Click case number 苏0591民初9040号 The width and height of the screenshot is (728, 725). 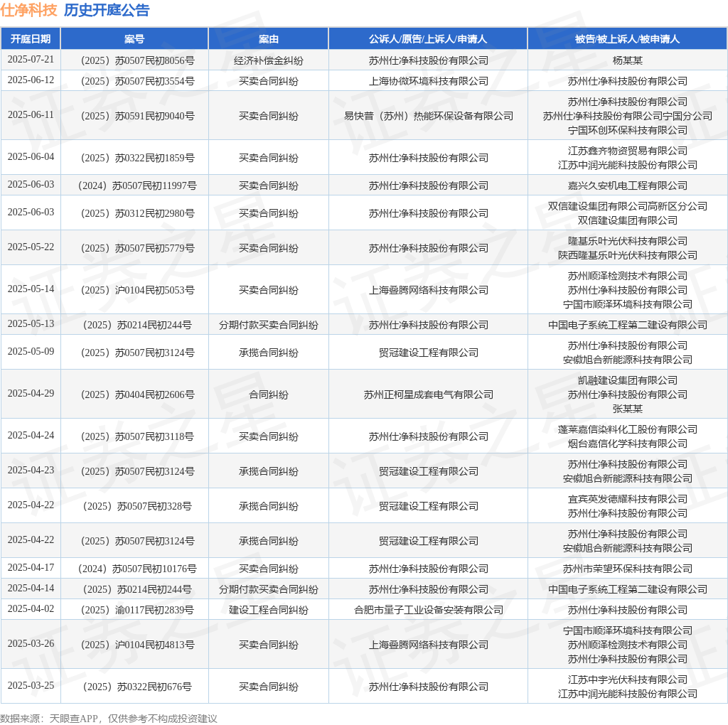tap(137, 116)
